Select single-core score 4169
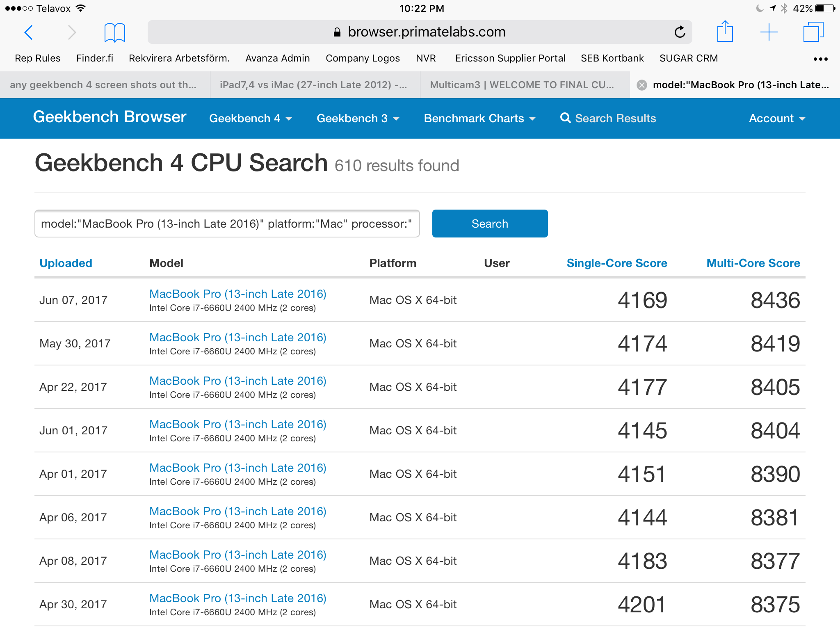This screenshot has height=630, width=840. coord(642,300)
